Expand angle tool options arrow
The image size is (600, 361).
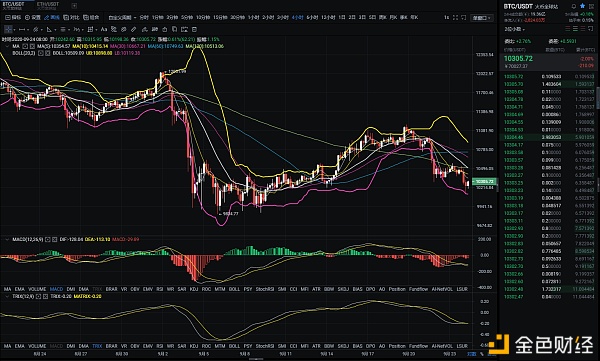(x=55, y=30)
